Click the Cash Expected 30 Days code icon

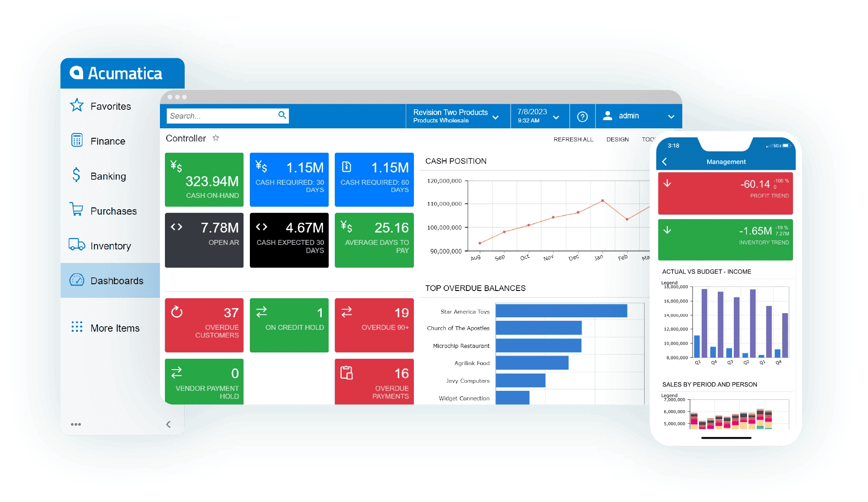(262, 227)
